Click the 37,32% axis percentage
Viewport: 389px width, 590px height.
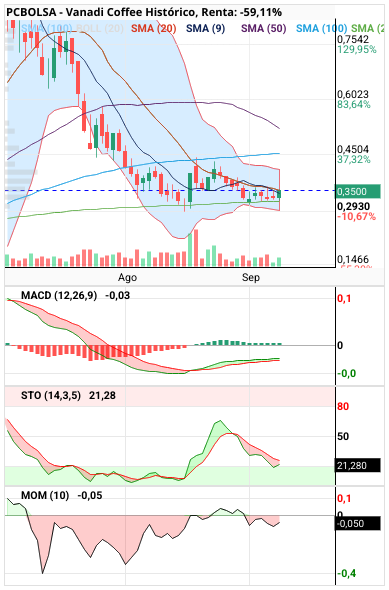tap(354, 159)
